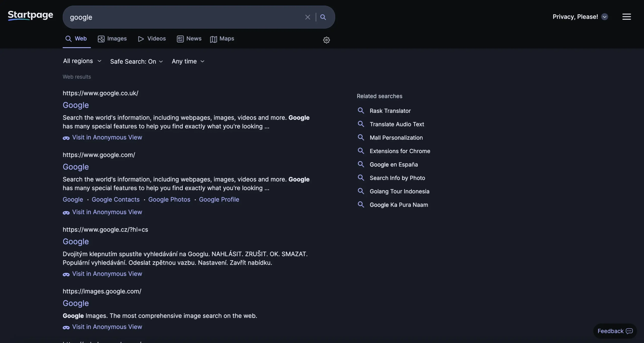This screenshot has height=343, width=644.
Task: Click the Startpage logo
Action: pyautogui.click(x=30, y=16)
